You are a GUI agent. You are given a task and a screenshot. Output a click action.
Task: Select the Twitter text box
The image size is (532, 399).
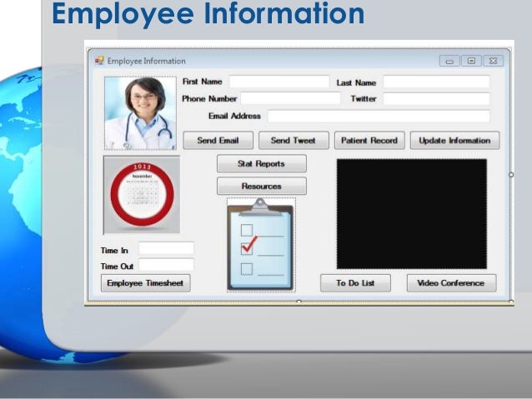coord(436,98)
